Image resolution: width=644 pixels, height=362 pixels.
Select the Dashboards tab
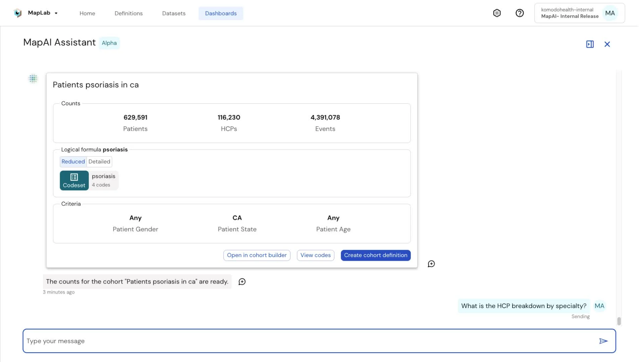pos(221,13)
